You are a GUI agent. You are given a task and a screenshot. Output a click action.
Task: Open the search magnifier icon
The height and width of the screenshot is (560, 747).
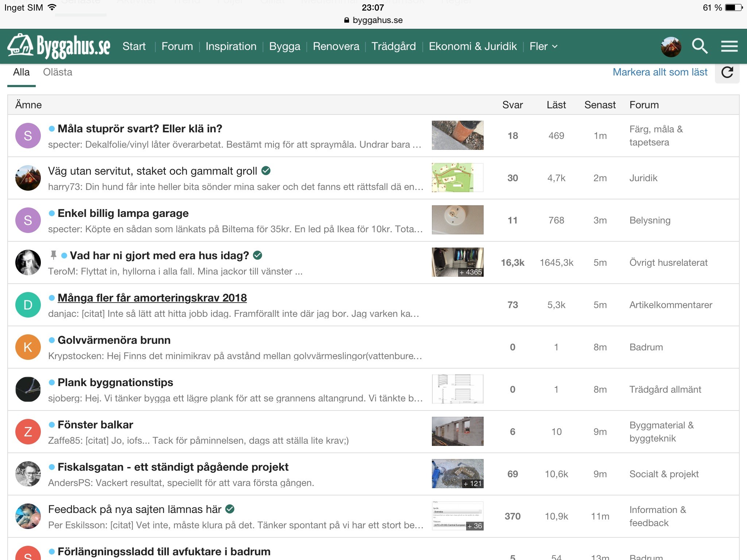700,46
